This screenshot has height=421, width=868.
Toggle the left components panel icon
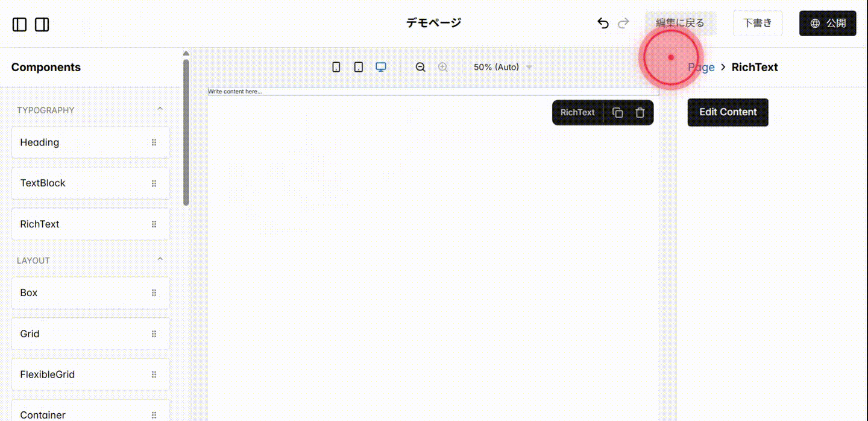(x=19, y=24)
